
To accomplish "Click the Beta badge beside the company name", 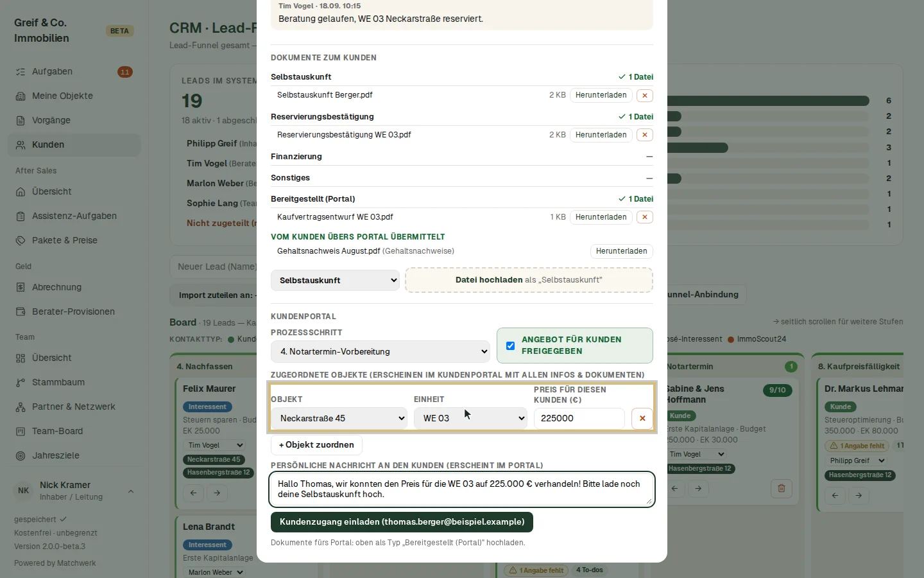I will [119, 31].
